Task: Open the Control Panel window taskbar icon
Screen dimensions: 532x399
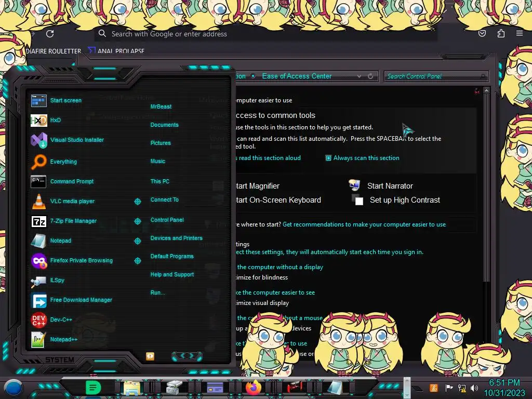Action: (x=215, y=388)
